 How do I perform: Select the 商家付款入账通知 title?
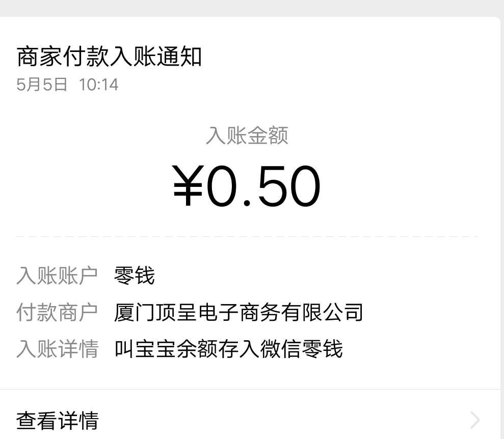[109, 57]
